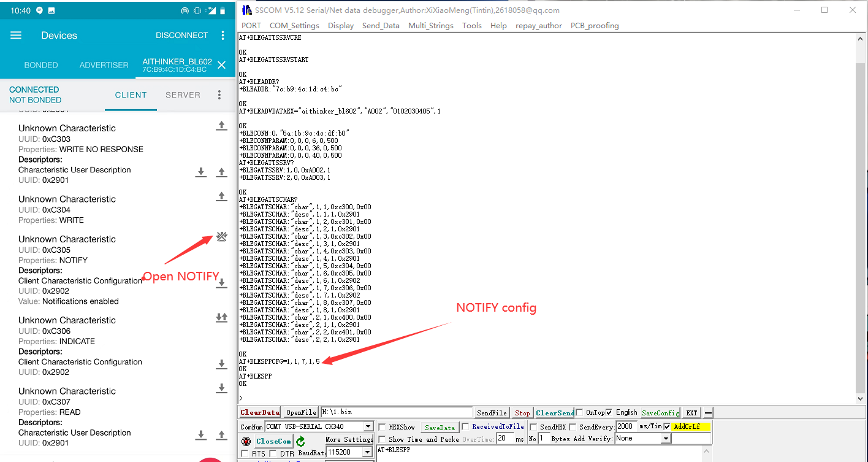Tap the 4G signal icon in phone status bar
Image resolution: width=868 pixels, height=462 pixels.
point(211,10)
